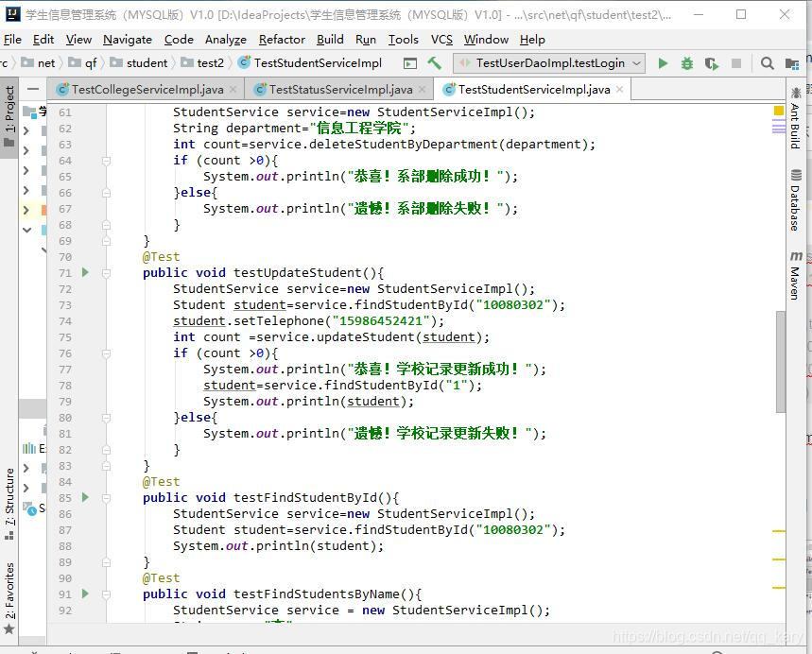Open the View menu
This screenshot has height=654, width=812.
pyautogui.click(x=78, y=40)
